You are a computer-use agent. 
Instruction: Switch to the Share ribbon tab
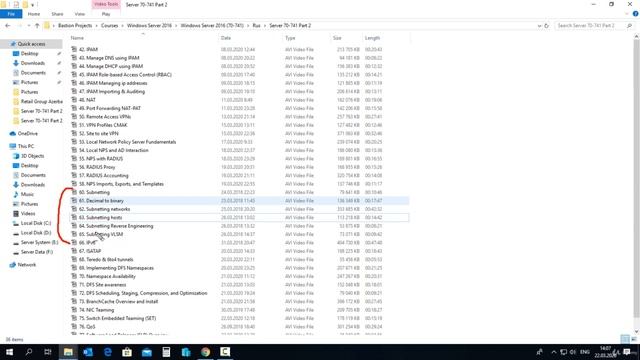tap(57, 14)
